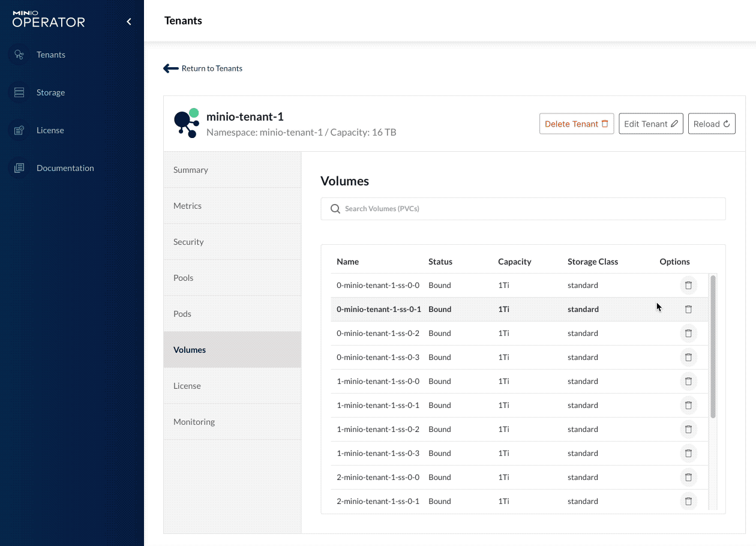
Task: Delete volume 0-minio-tenant-1-ss-0-0 via trash icon
Action: click(688, 286)
